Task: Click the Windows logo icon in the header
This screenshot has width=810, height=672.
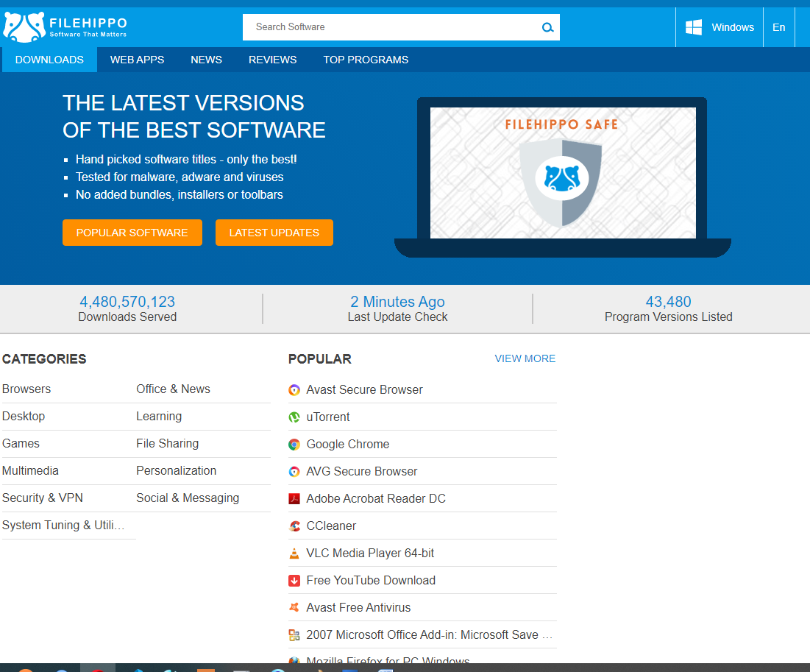Action: tap(693, 27)
